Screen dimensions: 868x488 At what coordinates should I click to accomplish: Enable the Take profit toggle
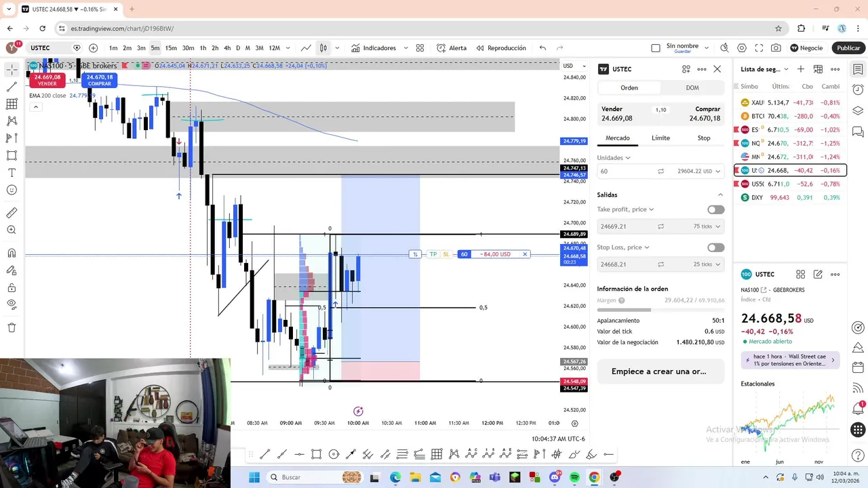pyautogui.click(x=715, y=210)
